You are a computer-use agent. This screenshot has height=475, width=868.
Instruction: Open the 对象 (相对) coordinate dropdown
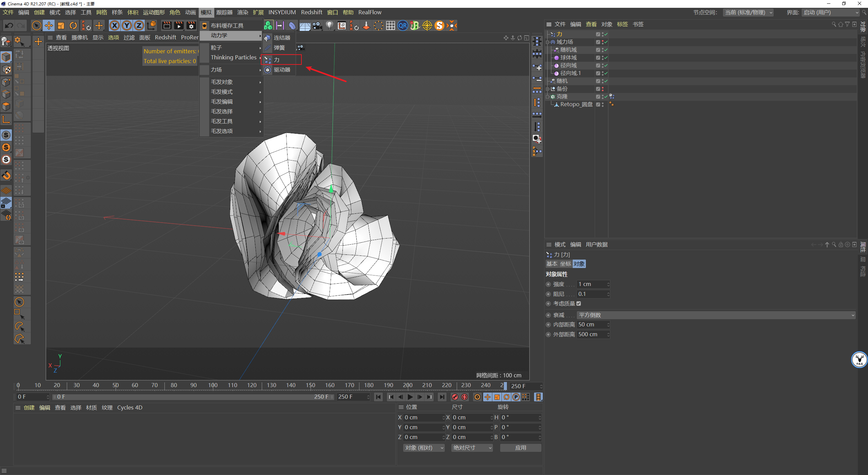[x=423, y=448]
